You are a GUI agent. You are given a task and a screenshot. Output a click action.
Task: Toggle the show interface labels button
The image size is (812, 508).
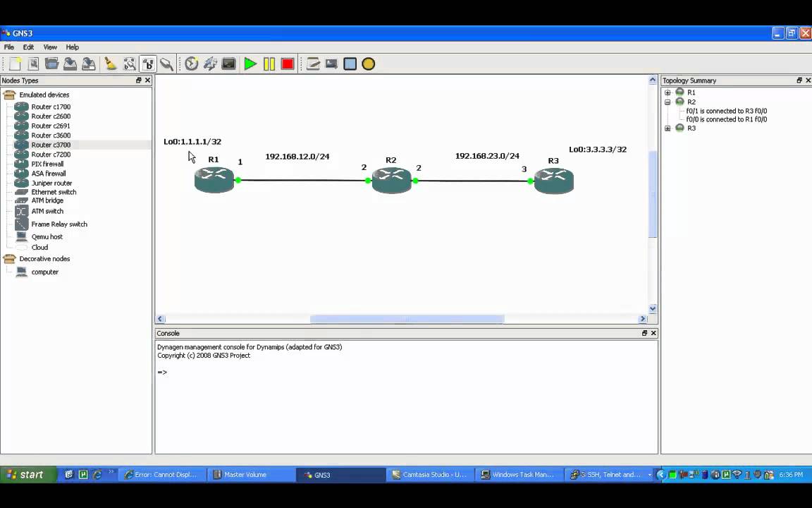[x=130, y=64]
